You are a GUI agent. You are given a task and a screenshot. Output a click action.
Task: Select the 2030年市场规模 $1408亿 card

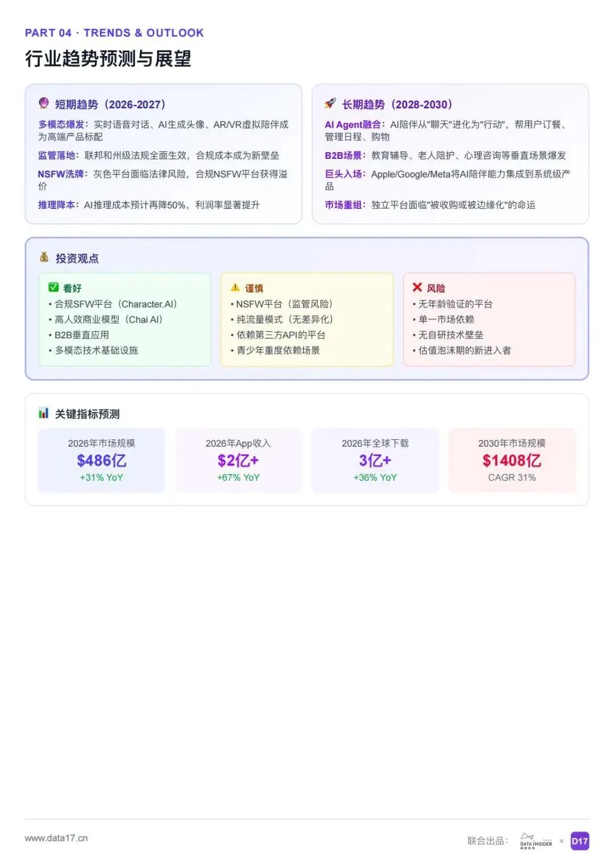pos(512,460)
